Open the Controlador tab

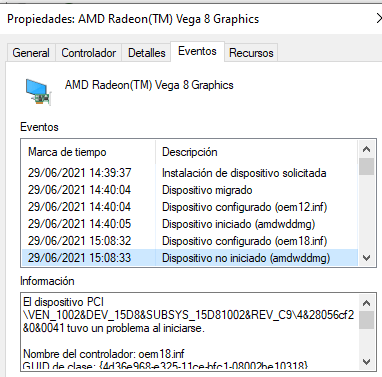tap(89, 53)
